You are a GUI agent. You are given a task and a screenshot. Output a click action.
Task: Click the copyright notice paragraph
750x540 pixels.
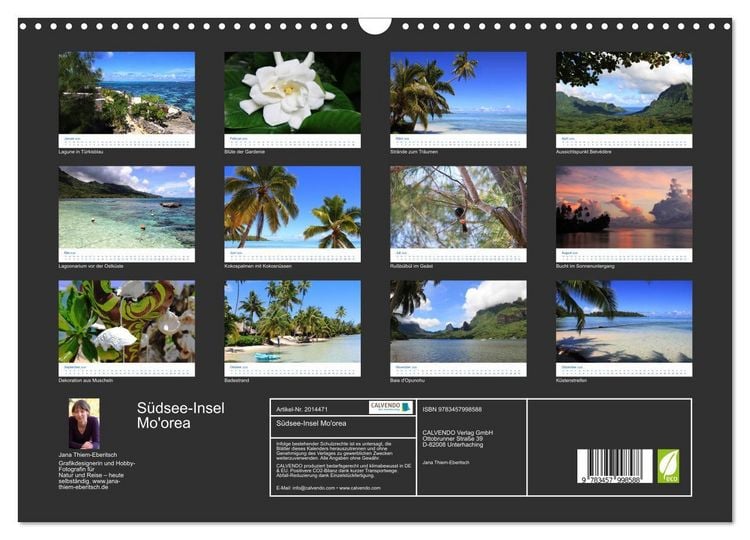[x=334, y=451]
